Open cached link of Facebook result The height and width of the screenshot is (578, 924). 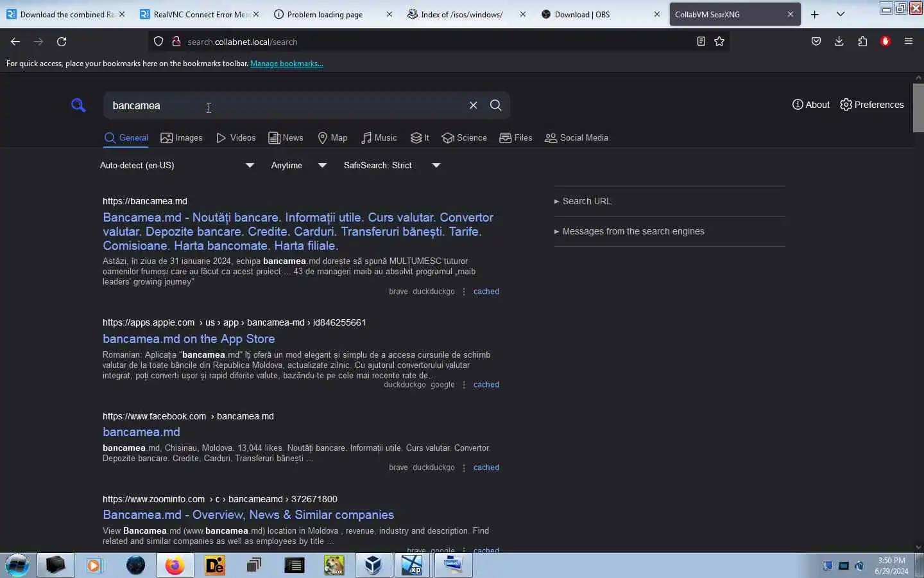point(486,468)
